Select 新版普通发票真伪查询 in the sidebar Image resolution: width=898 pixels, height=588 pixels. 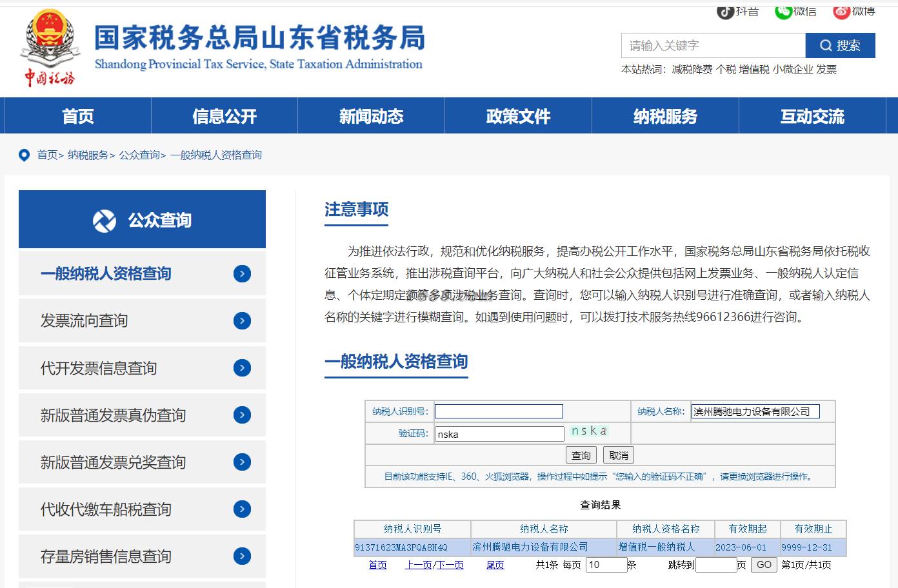coord(142,415)
